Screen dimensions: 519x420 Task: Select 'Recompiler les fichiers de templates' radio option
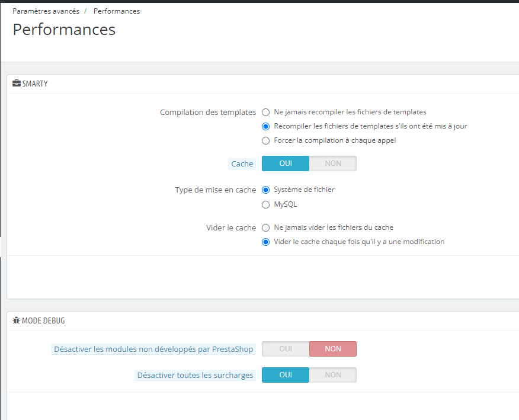(x=266, y=126)
